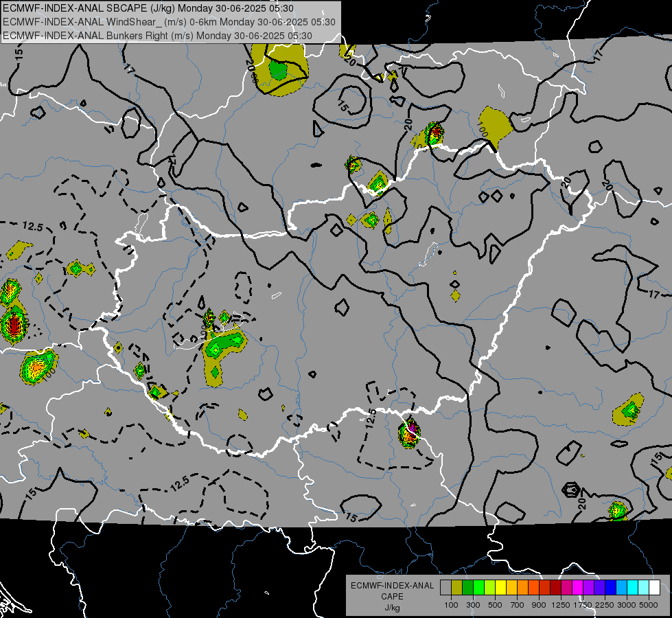Click legend heading ECMWF-INDEX-ANAL
This screenshot has width=672, height=618.
tap(392, 586)
